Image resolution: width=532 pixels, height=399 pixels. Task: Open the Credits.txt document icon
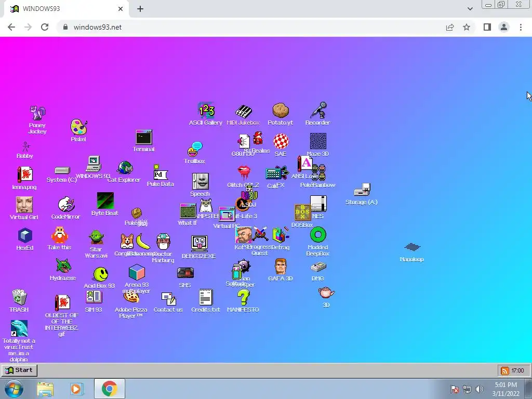coord(206,297)
